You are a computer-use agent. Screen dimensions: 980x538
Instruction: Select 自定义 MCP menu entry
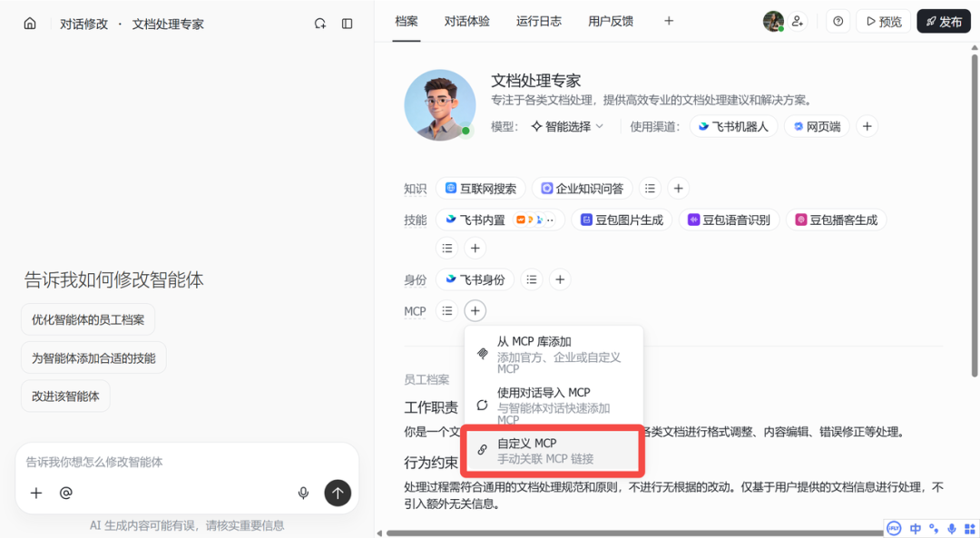[553, 451]
